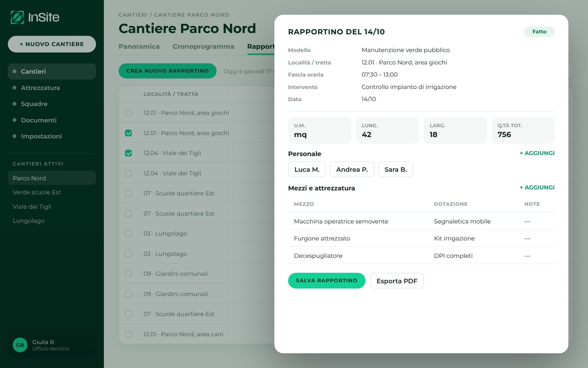Click Esporta PDF button
The width and height of the screenshot is (588, 368).
pyautogui.click(x=397, y=281)
